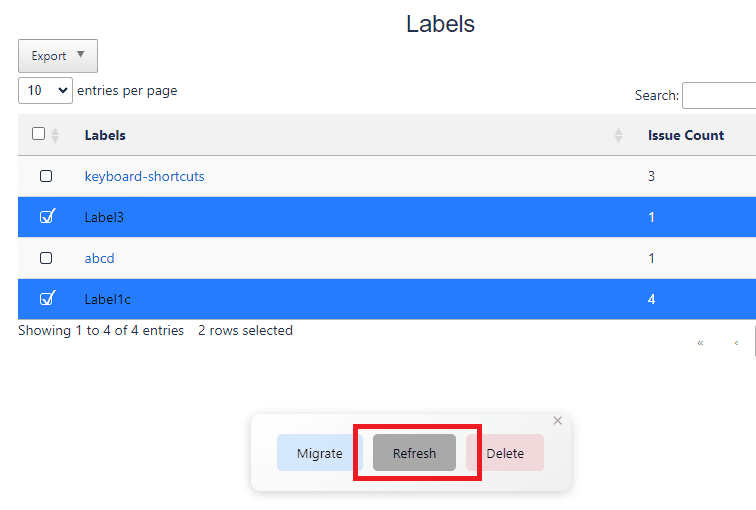The width and height of the screenshot is (756, 510).
Task: Close the bulk action popup
Action: click(557, 421)
